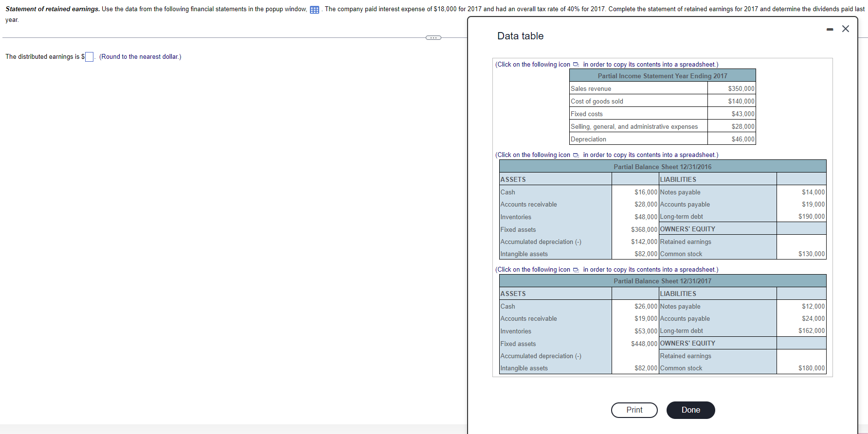Viewport: 868px width, 434px height.
Task: Click the Round to the nearest dollar note
Action: click(x=140, y=57)
